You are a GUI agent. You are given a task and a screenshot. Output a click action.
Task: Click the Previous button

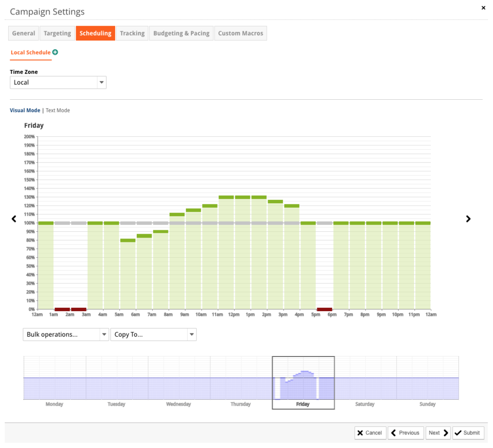point(405,433)
